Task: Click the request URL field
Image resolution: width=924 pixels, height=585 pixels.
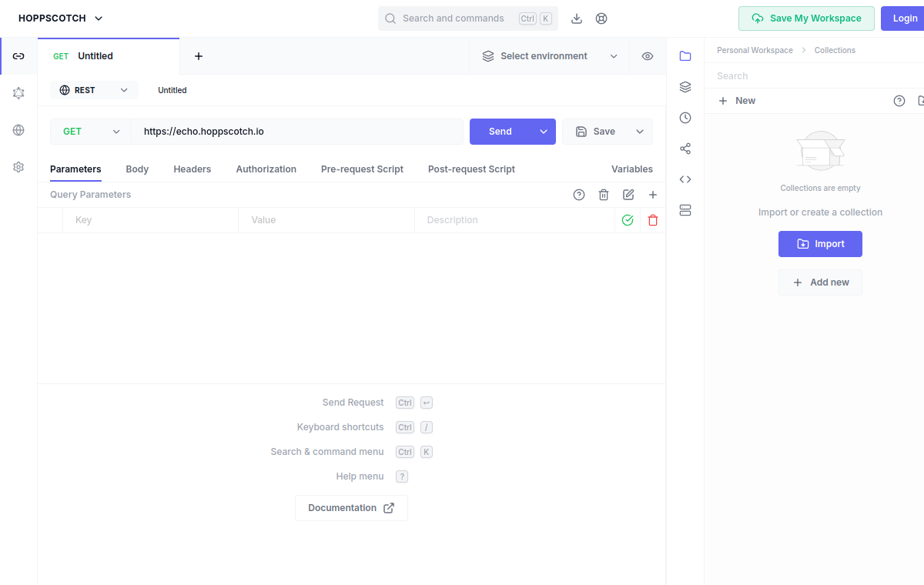Action: (297, 132)
